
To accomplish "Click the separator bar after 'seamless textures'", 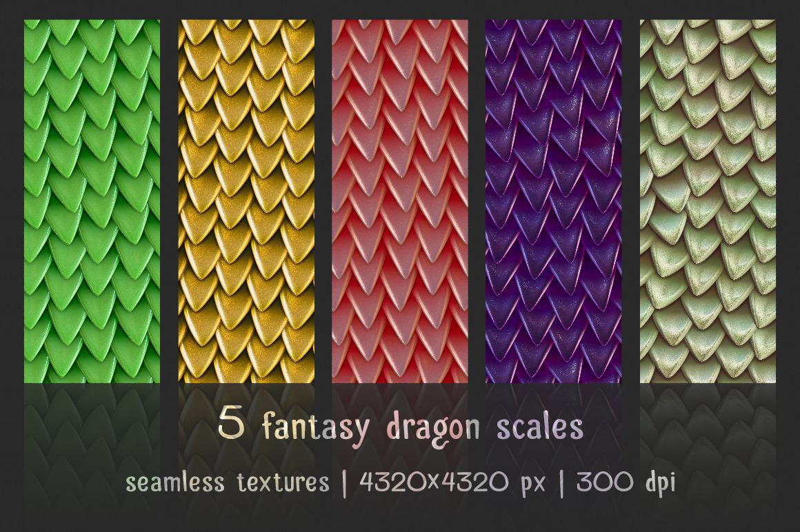I will [345, 482].
